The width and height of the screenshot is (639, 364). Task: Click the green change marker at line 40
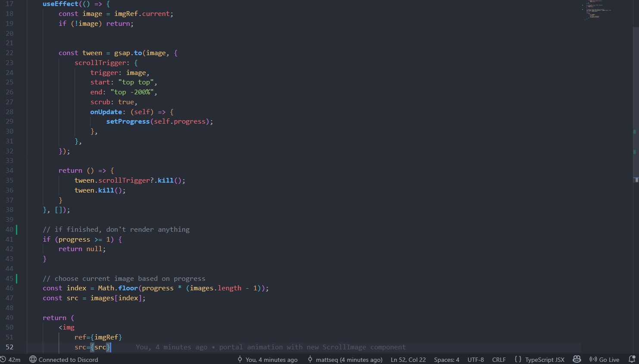(x=17, y=230)
